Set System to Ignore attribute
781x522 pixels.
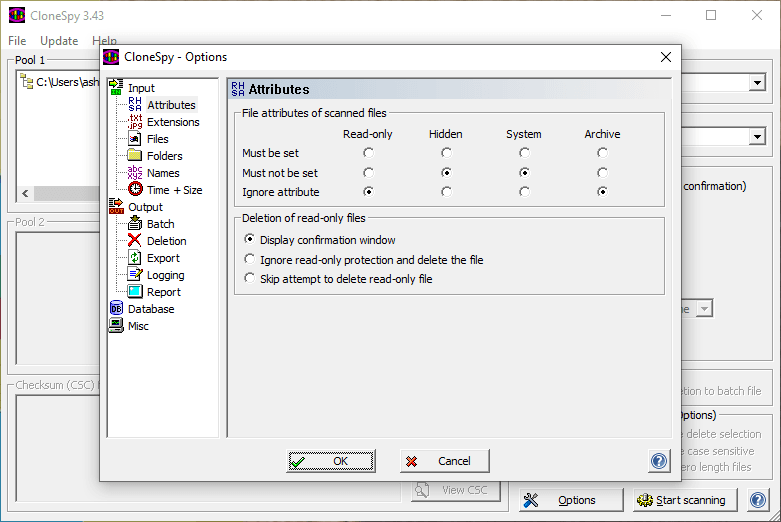524,191
